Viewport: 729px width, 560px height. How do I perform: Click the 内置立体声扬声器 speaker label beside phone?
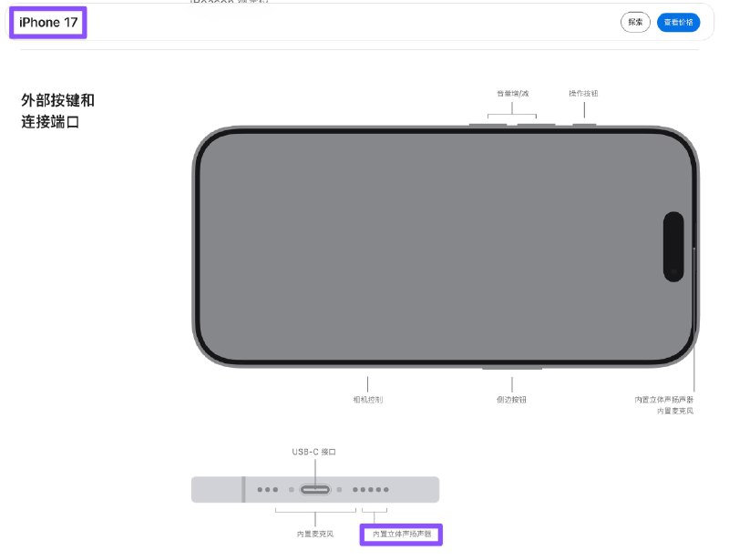click(666, 398)
